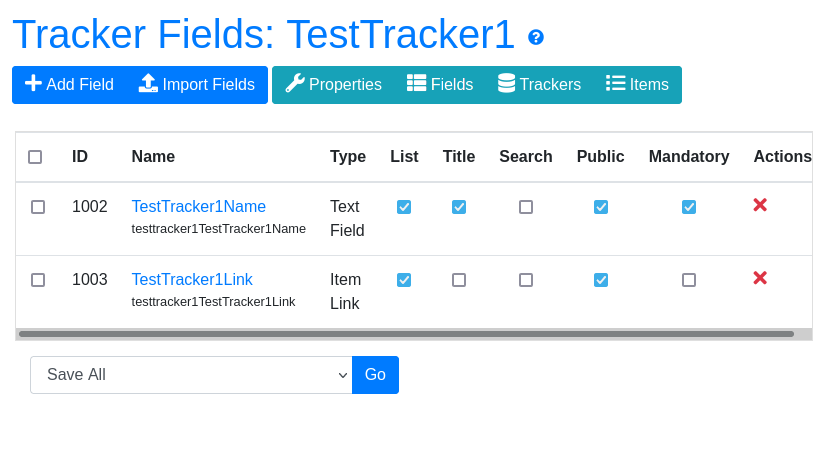Viewport: 823px width, 456px height.
Task: Toggle Search checkbox for TestTracker1Name
Action: [x=526, y=207]
